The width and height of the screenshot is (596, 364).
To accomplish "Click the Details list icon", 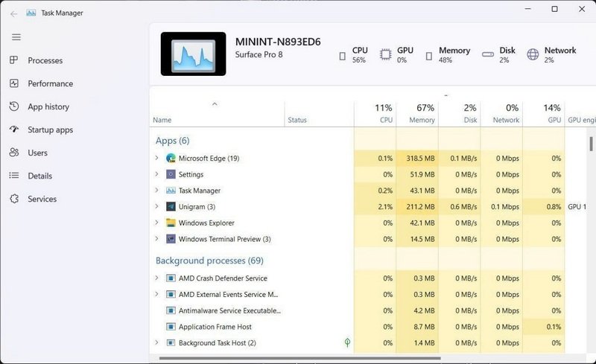I will click(14, 176).
